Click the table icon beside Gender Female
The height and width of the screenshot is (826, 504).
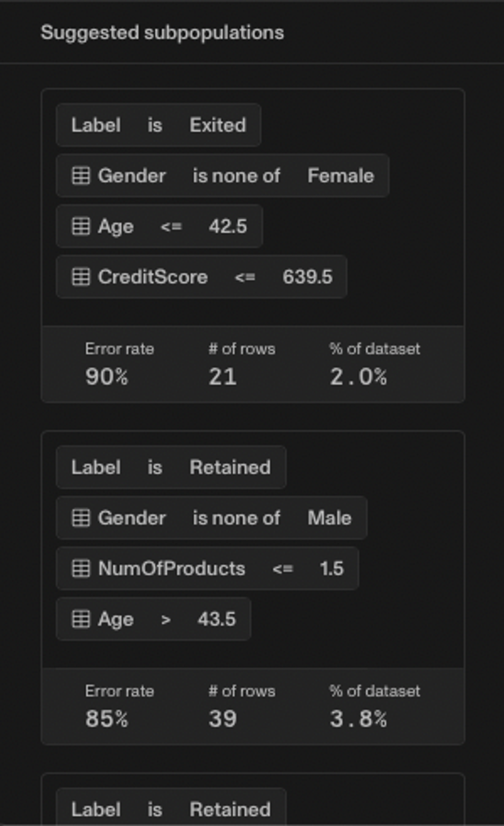tap(81, 176)
